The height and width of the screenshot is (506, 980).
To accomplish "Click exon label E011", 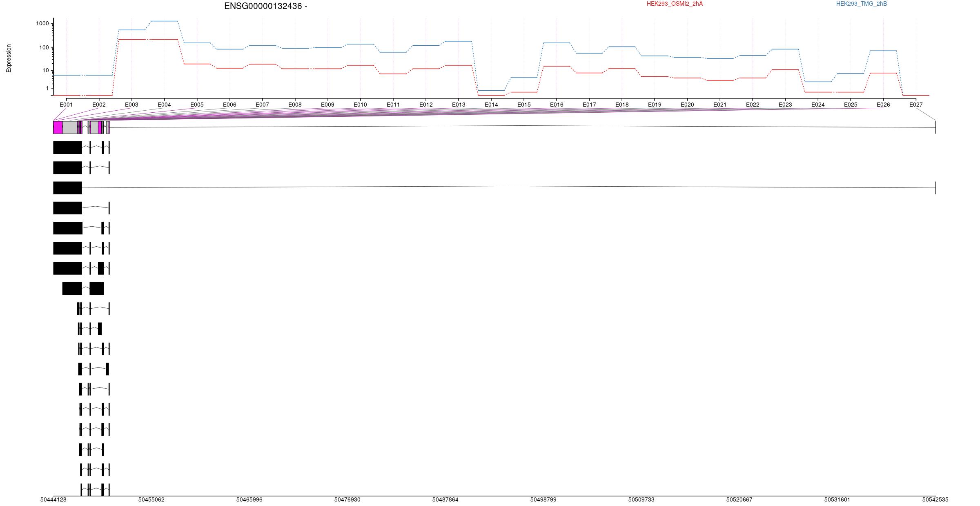I will pos(393,105).
